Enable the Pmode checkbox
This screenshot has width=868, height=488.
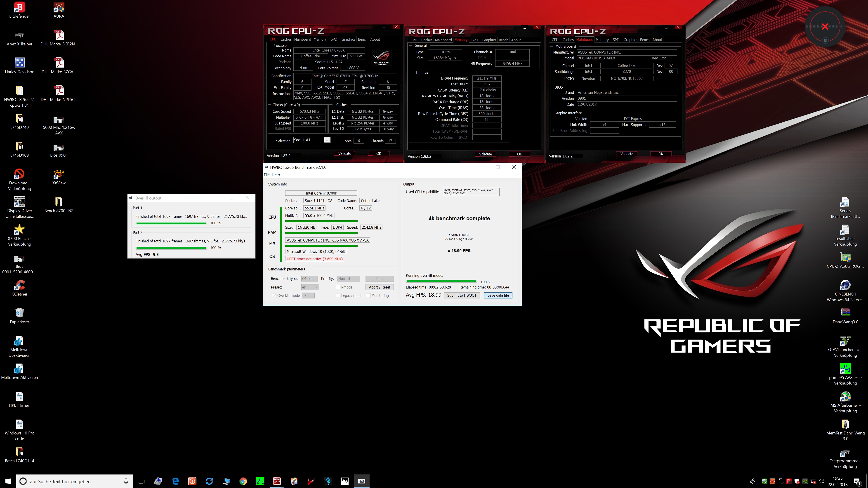338,287
